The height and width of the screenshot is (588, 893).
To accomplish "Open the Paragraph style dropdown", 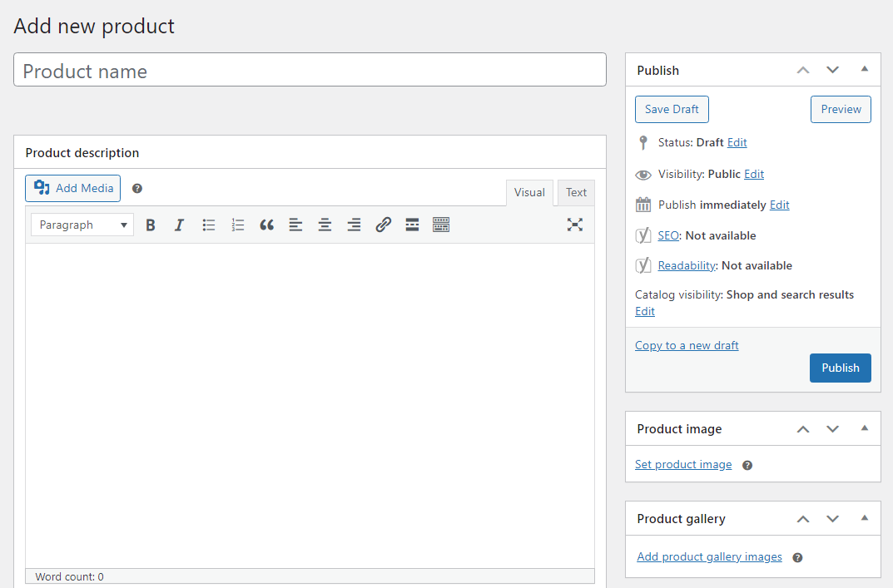I will pyautogui.click(x=82, y=225).
